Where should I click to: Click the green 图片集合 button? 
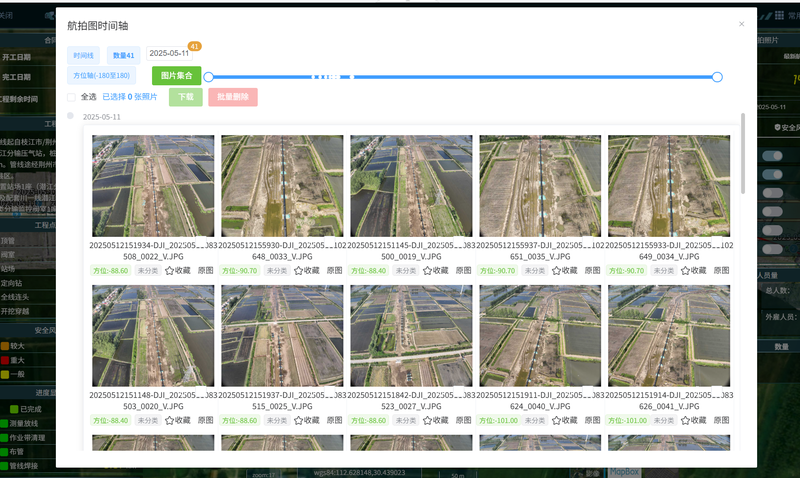click(177, 76)
